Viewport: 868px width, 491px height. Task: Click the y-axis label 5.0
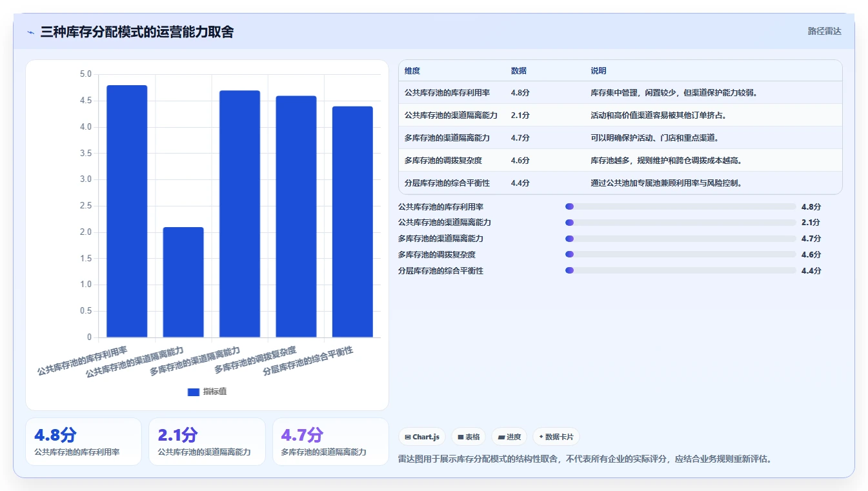click(x=86, y=74)
